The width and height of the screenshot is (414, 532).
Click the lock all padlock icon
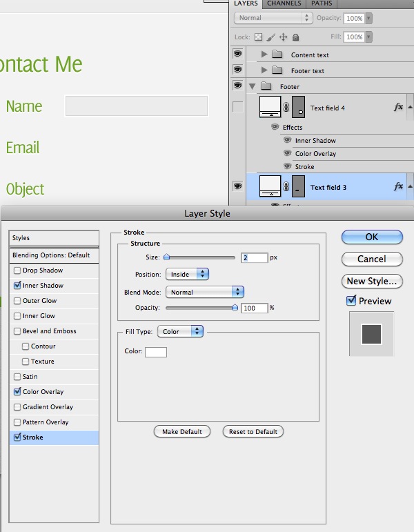[x=295, y=37]
